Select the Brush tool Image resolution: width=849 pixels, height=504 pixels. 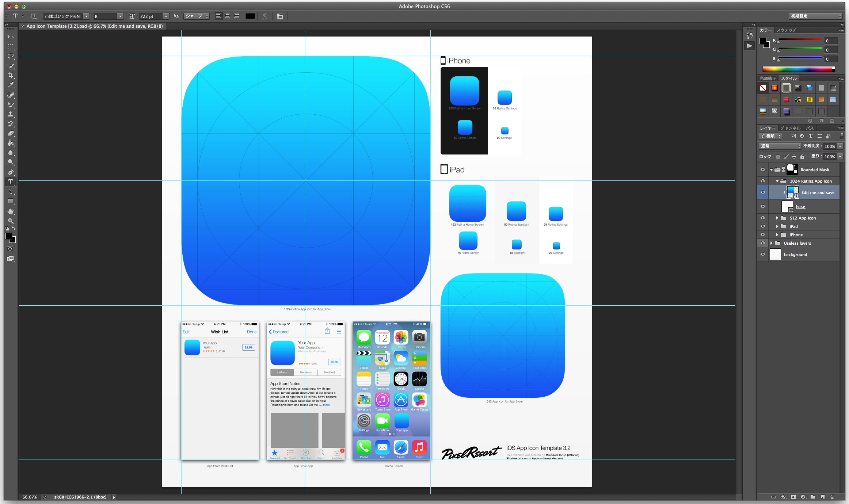pos(11,105)
